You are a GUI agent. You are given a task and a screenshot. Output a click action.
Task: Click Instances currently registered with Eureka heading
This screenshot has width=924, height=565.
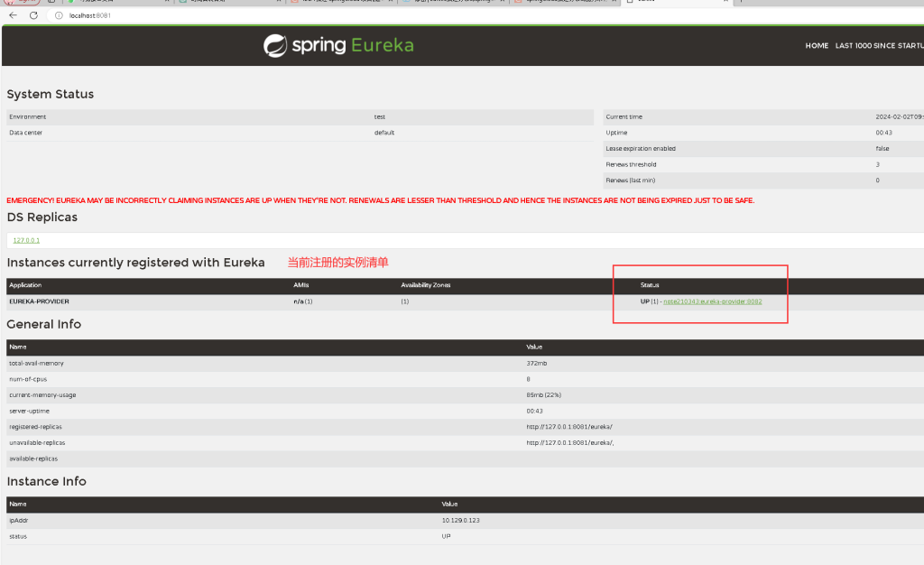[x=135, y=263]
